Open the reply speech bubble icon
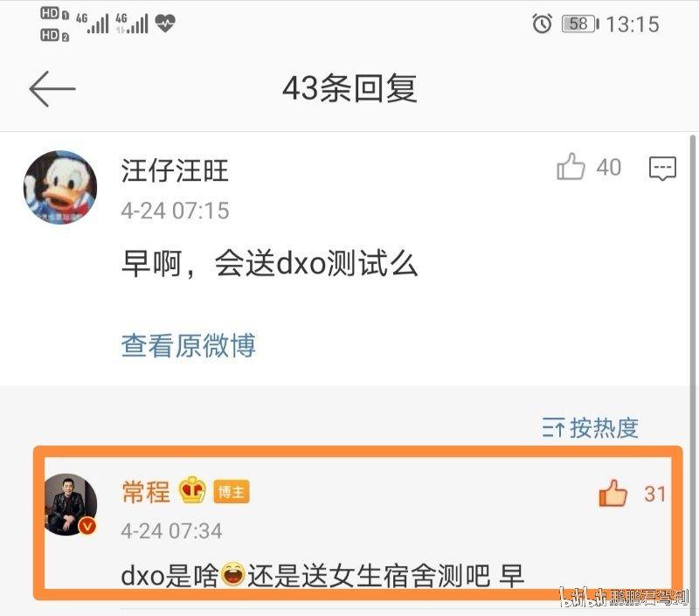 pyautogui.click(x=662, y=168)
